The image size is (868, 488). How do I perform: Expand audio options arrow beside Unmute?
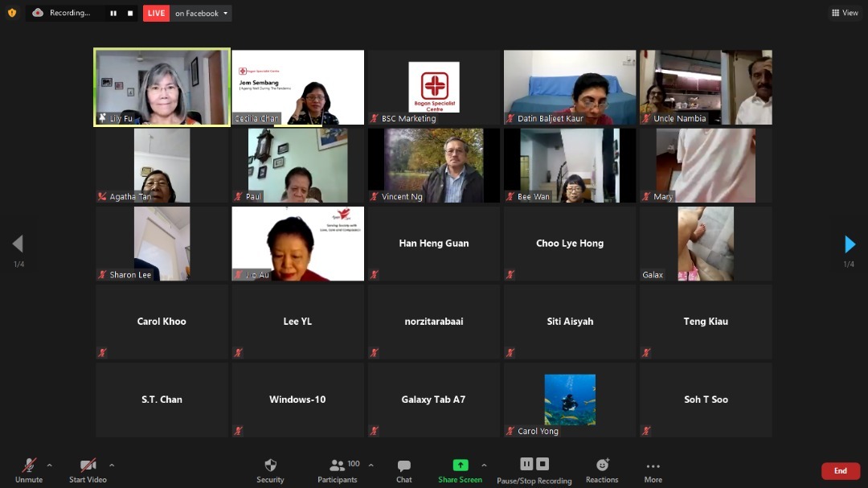(x=50, y=465)
